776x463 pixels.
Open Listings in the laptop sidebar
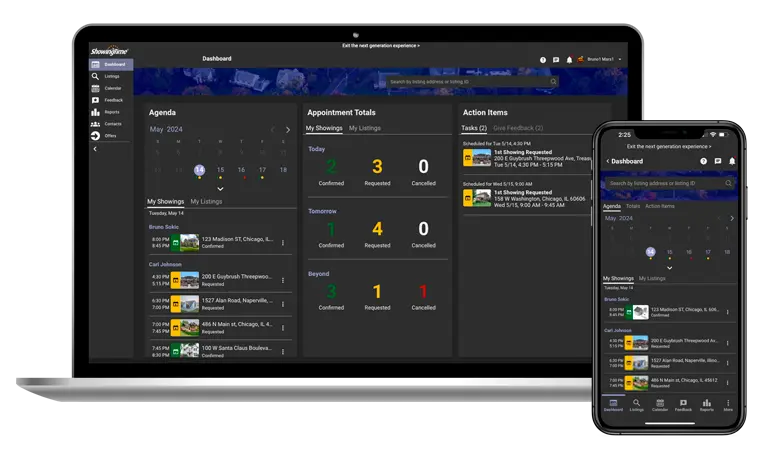click(110, 76)
